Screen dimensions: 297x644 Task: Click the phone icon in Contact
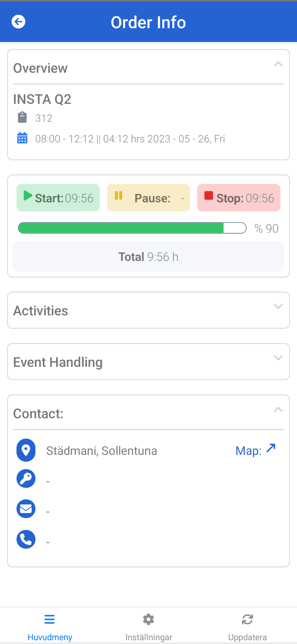point(26,539)
